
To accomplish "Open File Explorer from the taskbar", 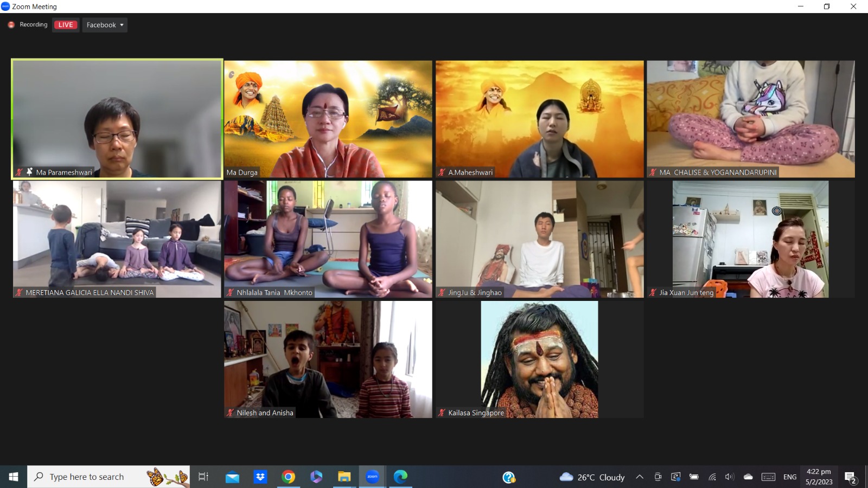I will [344, 477].
